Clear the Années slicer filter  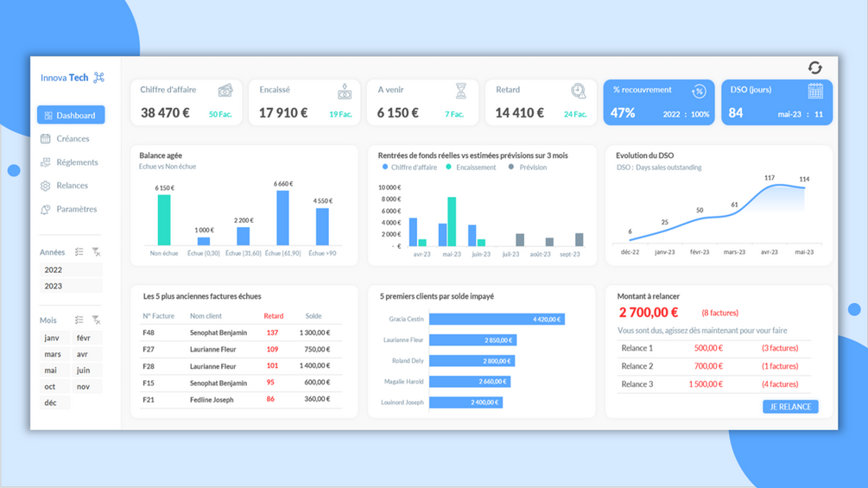click(x=96, y=251)
